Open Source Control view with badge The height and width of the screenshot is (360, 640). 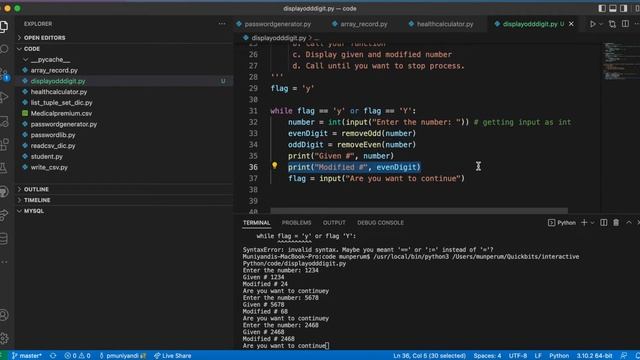click(4, 74)
